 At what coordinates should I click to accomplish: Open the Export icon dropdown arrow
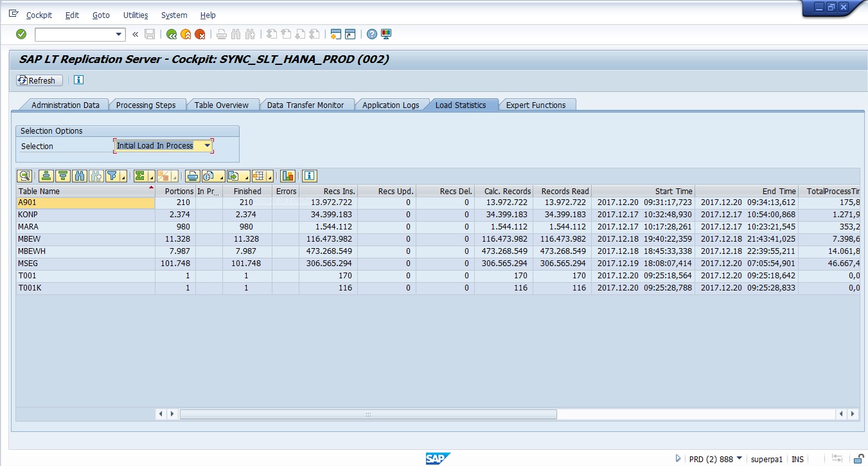click(x=247, y=175)
